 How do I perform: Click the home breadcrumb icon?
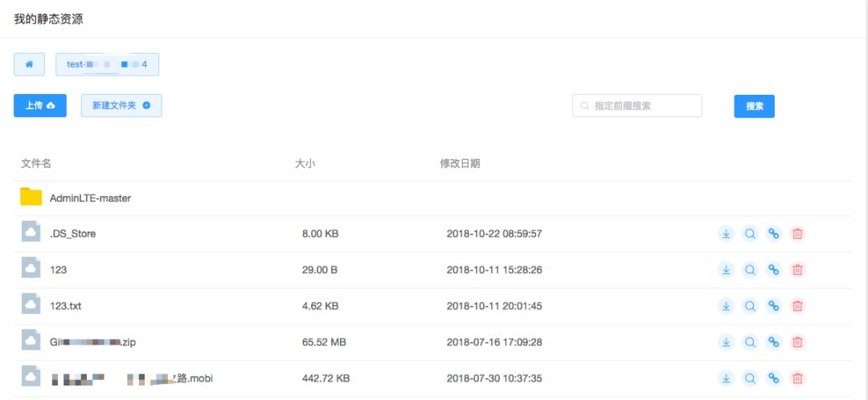(x=30, y=64)
